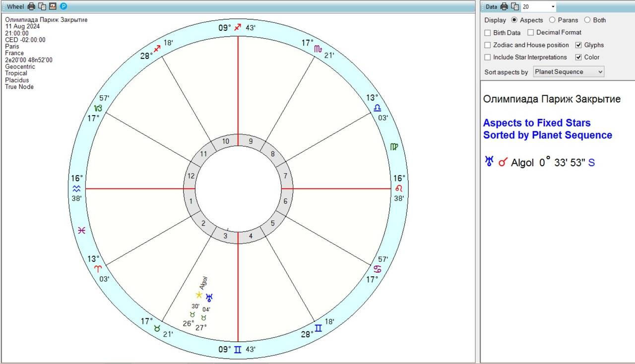
Task: Click the blue P icon in Wheel toolbar
Action: (x=63, y=6)
